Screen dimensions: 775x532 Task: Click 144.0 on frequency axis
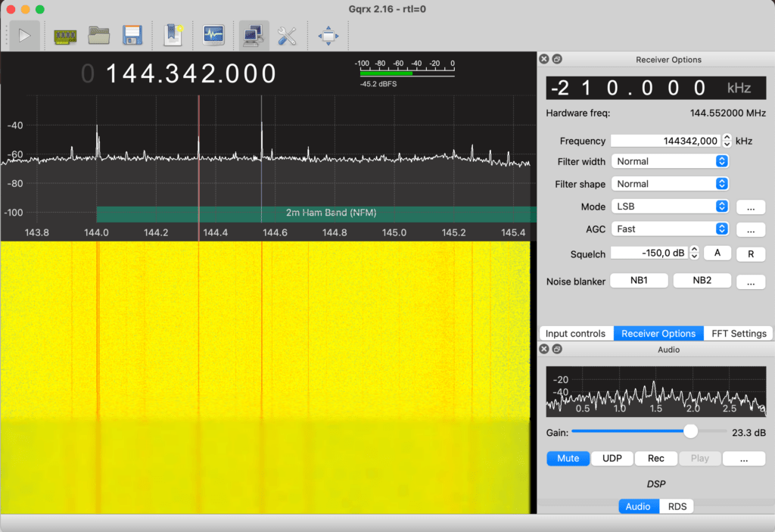pos(96,232)
